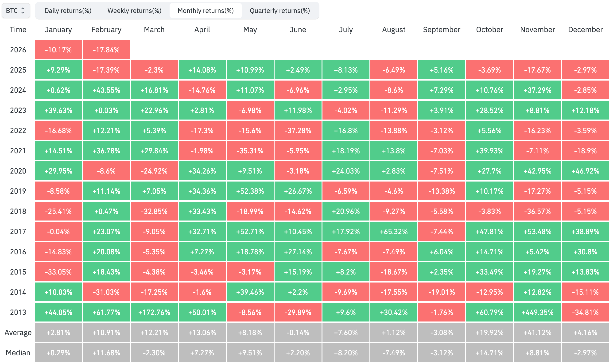This screenshot has height=364, width=613.
Task: Click the 2025 September +5.16% cell
Action: point(442,70)
